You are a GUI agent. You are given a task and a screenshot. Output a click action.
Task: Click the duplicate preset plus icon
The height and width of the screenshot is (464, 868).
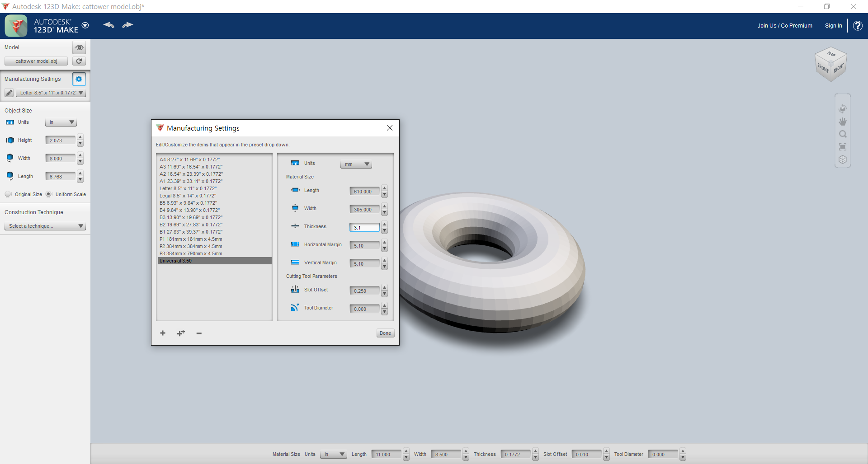181,333
